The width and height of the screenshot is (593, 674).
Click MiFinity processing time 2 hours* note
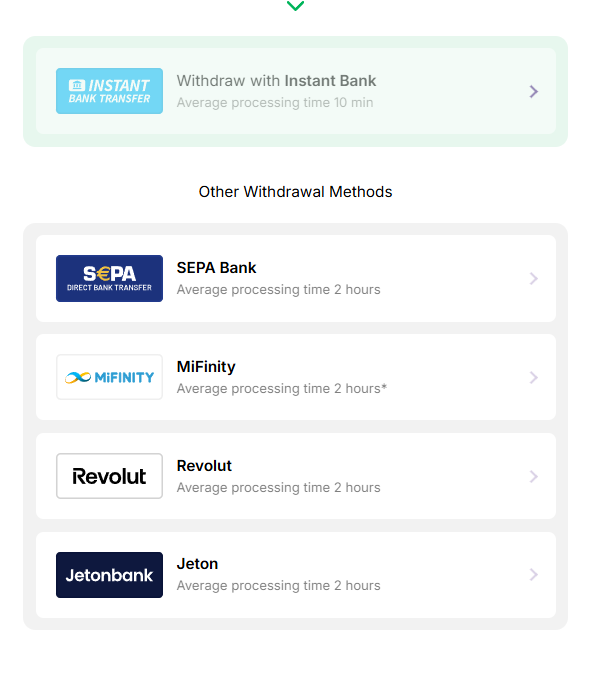coord(282,389)
